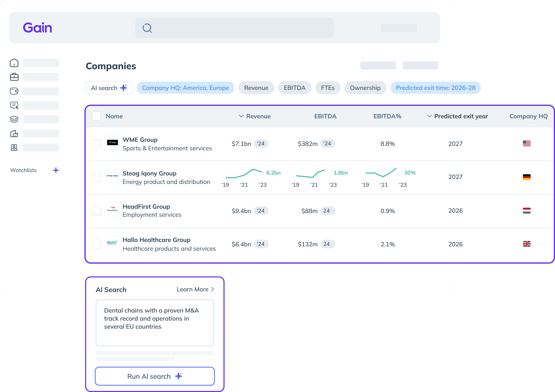Click the home icon in sidebar
The height and width of the screenshot is (392, 555).
[x=14, y=63]
